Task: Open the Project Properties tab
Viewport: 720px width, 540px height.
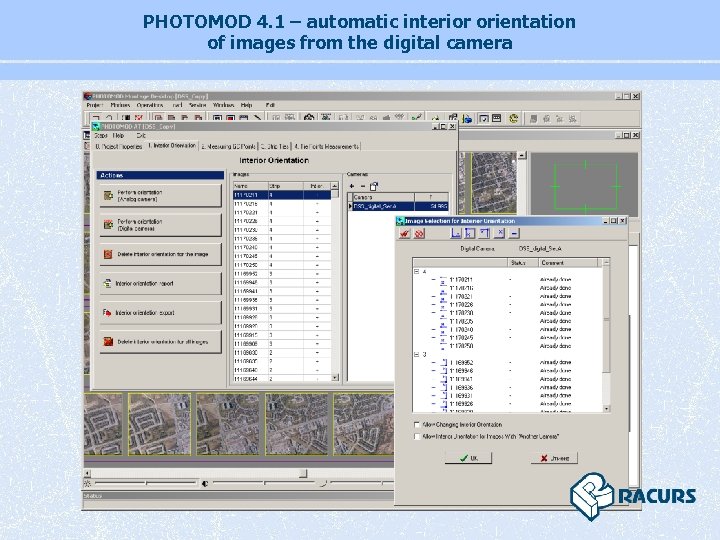Action: click(x=118, y=145)
